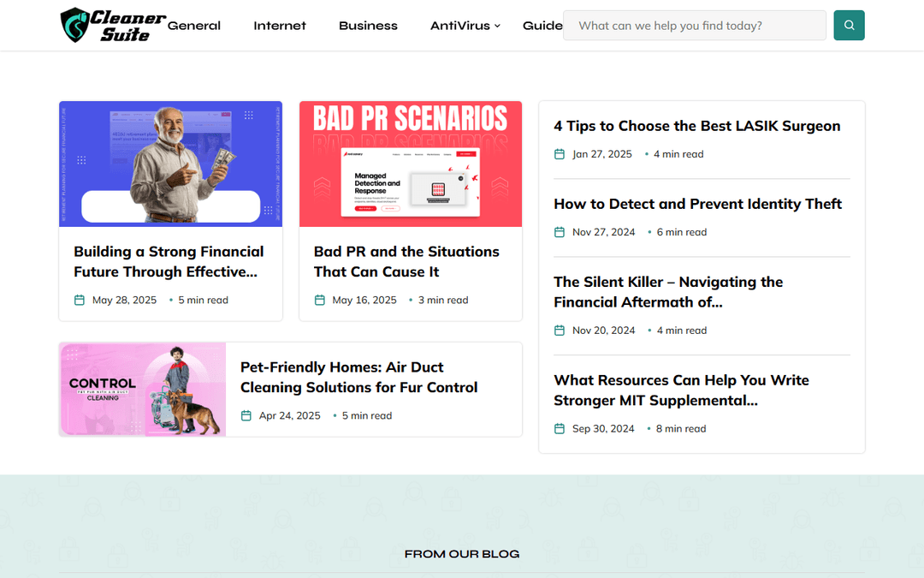Click calendar icon next to May 16, 2025
The width and height of the screenshot is (924, 578).
[319, 301]
